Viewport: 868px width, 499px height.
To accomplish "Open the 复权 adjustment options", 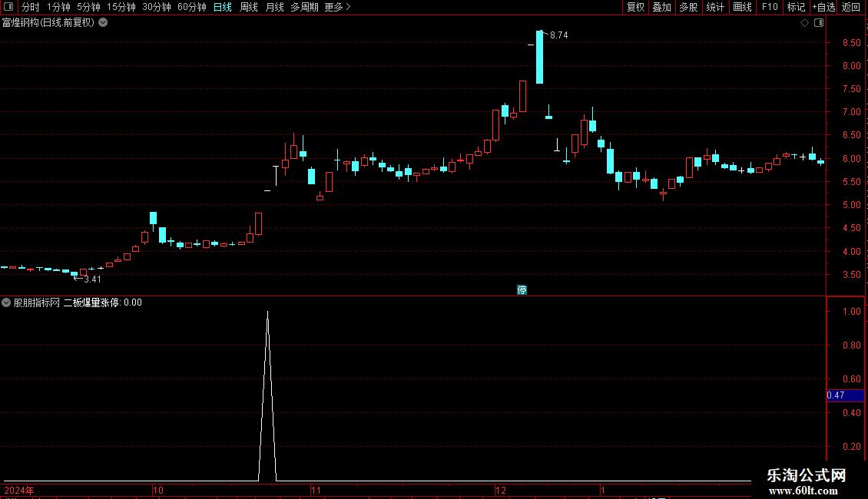I will [x=635, y=7].
